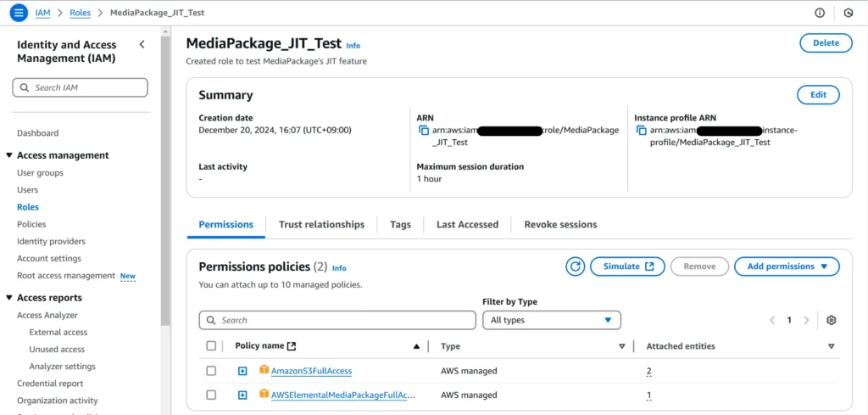Open Root access management in sidebar
The width and height of the screenshot is (868, 415).
tap(66, 276)
